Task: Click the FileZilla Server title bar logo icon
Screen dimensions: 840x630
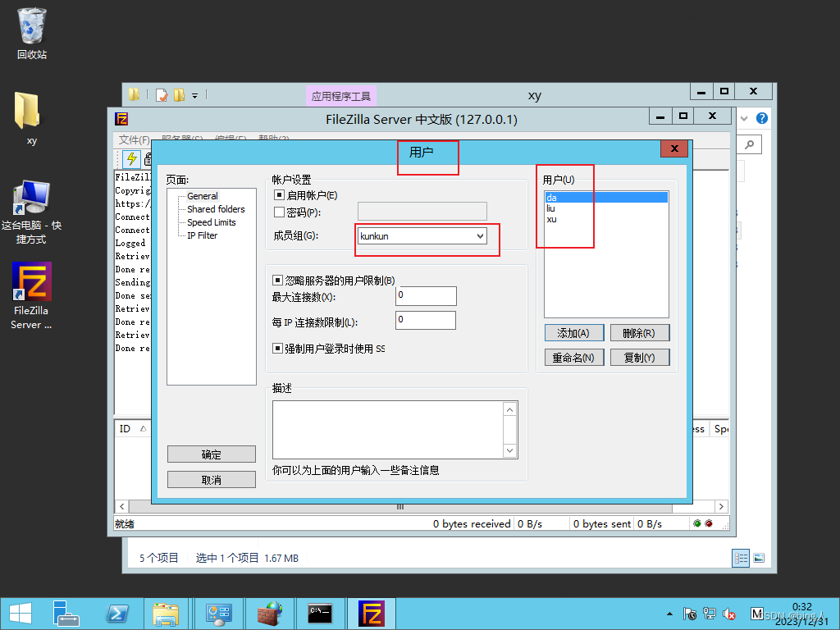Action: [x=121, y=119]
